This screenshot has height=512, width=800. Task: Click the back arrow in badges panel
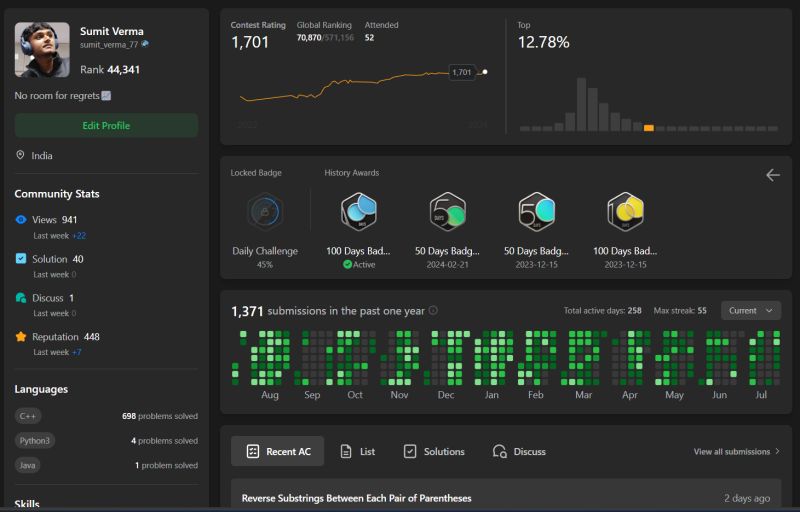coord(772,175)
